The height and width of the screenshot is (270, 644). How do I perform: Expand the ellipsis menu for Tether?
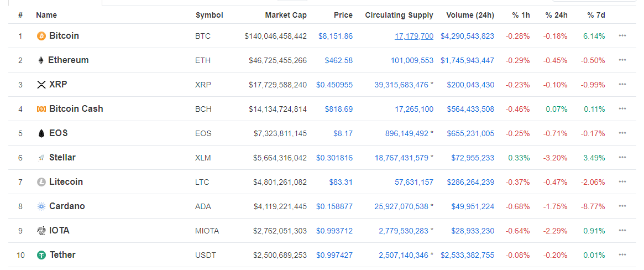(x=622, y=255)
